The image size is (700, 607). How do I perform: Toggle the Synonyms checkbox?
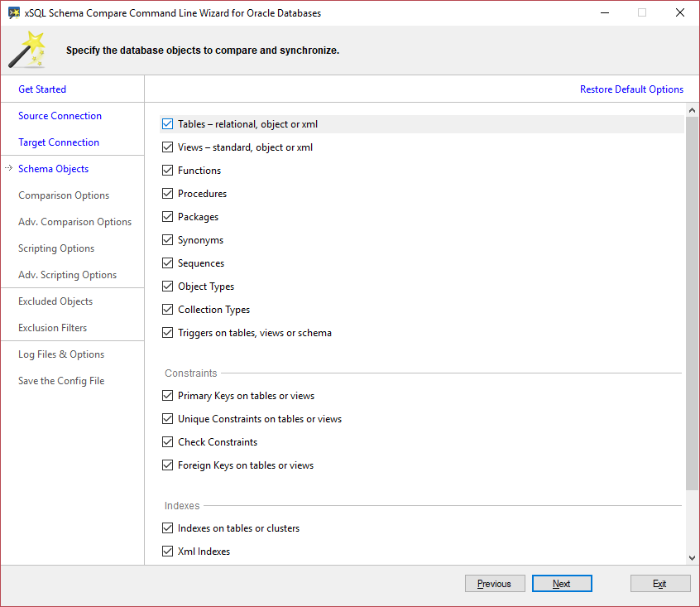[167, 240]
